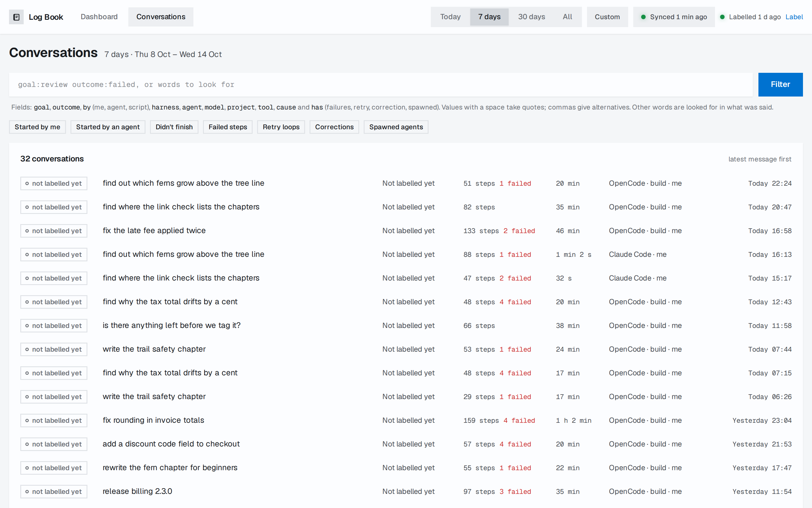This screenshot has height=508, width=812.
Task: Click the label badge on the discount code row
Action: click(54, 444)
